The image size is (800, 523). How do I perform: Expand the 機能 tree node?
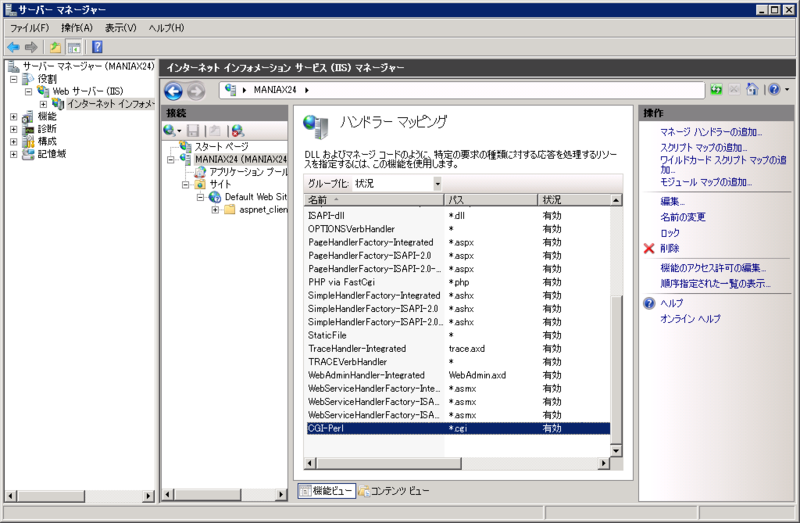[x=14, y=117]
